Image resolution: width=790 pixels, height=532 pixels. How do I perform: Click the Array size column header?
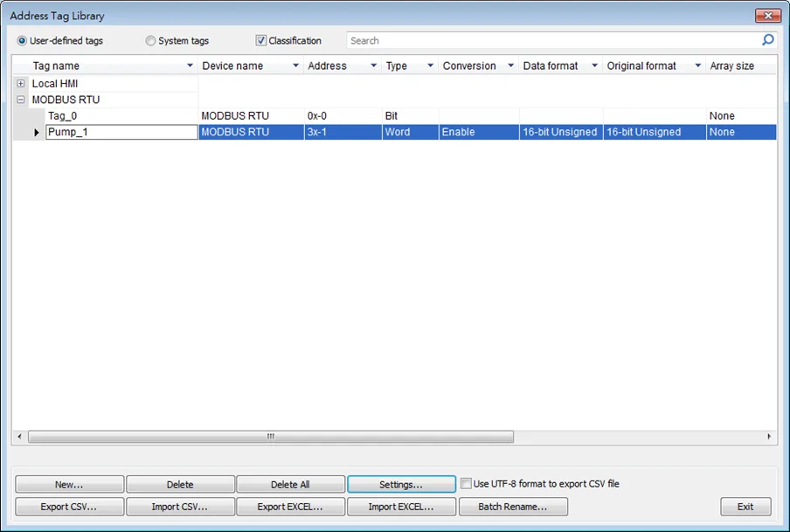[741, 66]
